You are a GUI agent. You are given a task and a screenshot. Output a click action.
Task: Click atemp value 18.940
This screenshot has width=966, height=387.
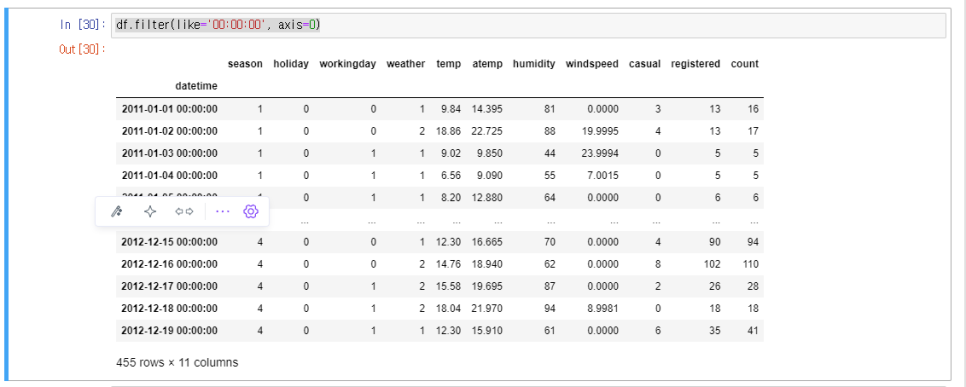pyautogui.click(x=487, y=264)
